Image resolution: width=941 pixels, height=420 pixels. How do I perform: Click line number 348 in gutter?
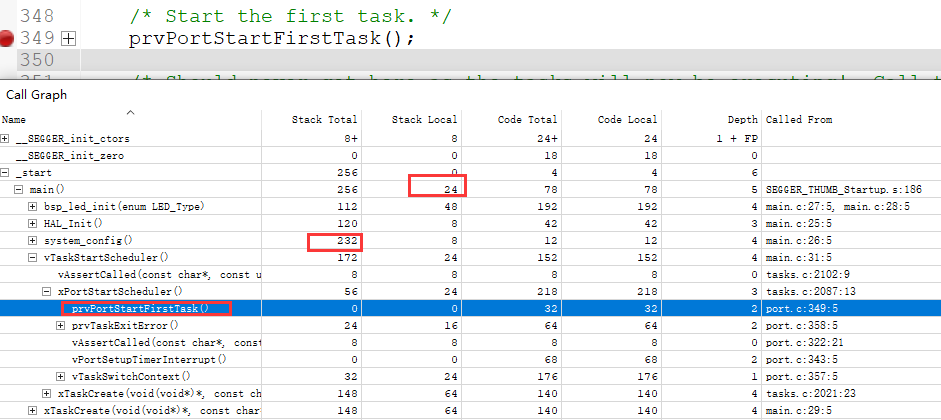tap(37, 16)
